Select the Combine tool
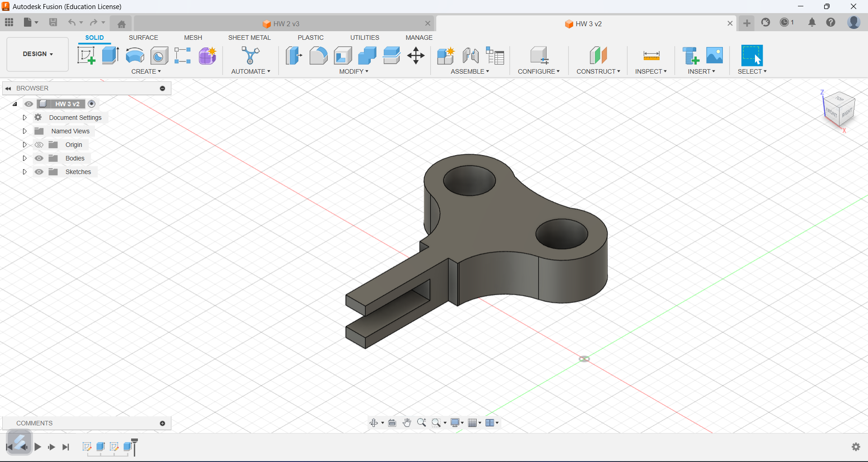 [x=367, y=56]
